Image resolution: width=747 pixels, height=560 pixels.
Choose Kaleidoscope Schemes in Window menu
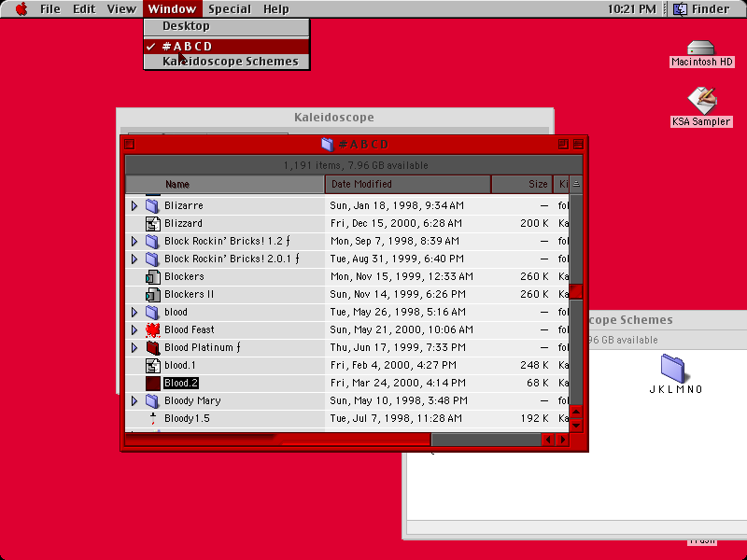[227, 62]
